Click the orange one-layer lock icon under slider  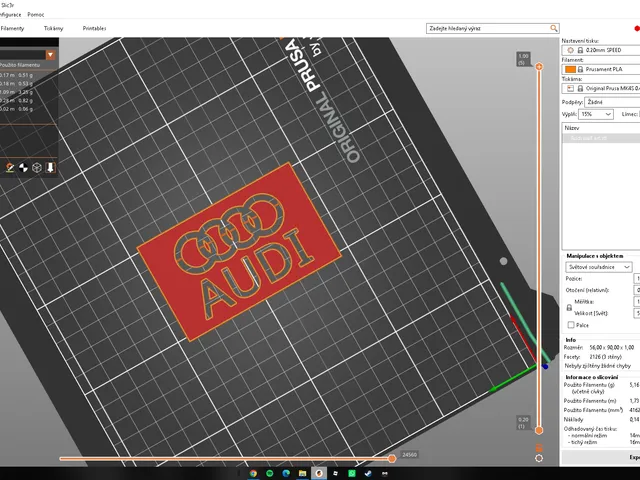(x=539, y=448)
